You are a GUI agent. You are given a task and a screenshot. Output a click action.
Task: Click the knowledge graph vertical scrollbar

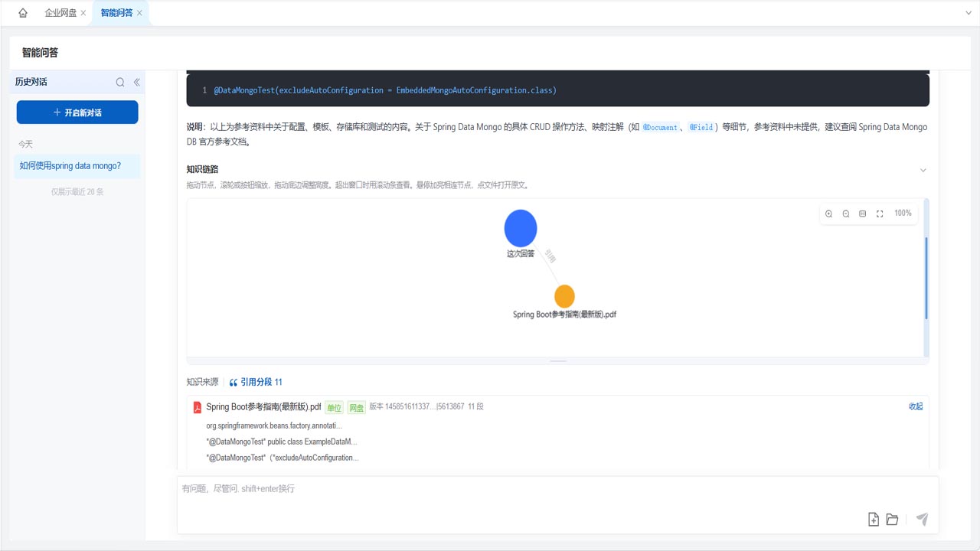tap(926, 278)
